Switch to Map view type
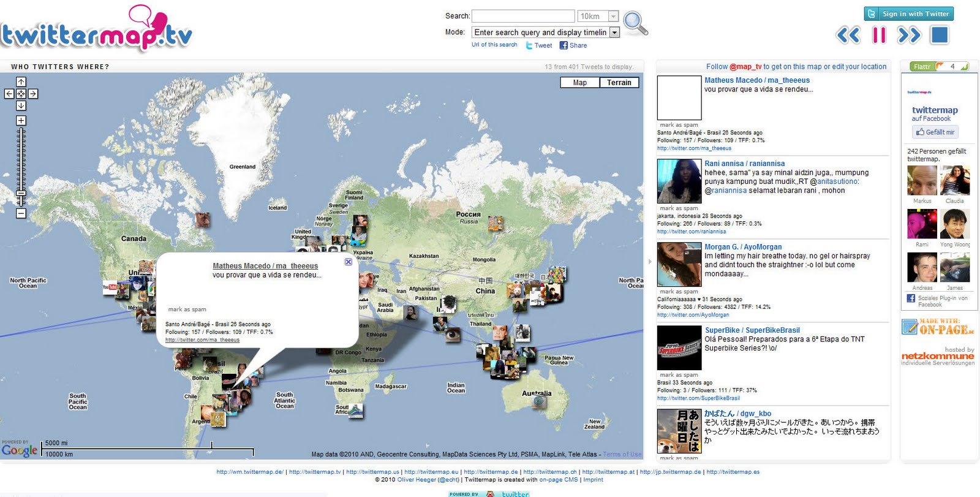Image resolution: width=980 pixels, height=497 pixels. [580, 82]
